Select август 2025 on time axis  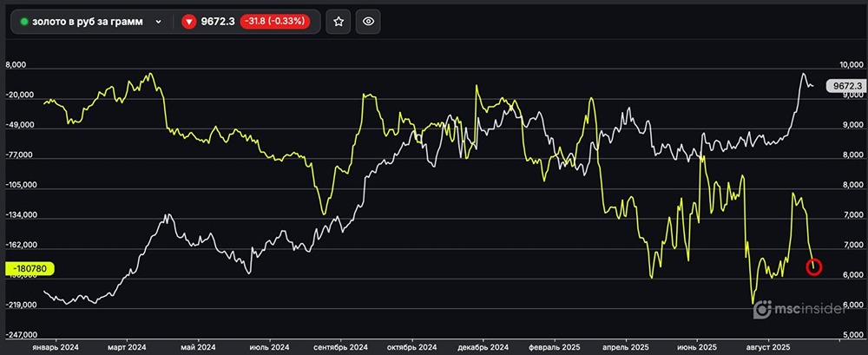(768, 346)
